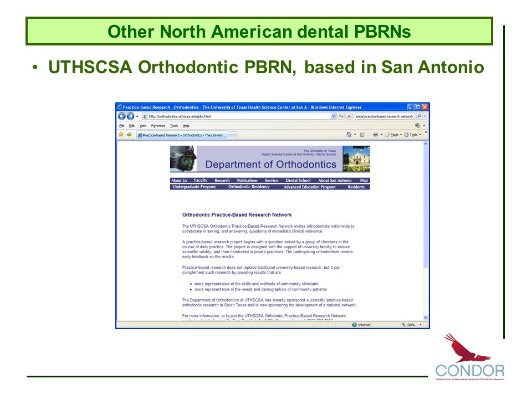Screen dimensions: 532x399
Task: Click the Alamo building banner photo
Action: (356, 159)
